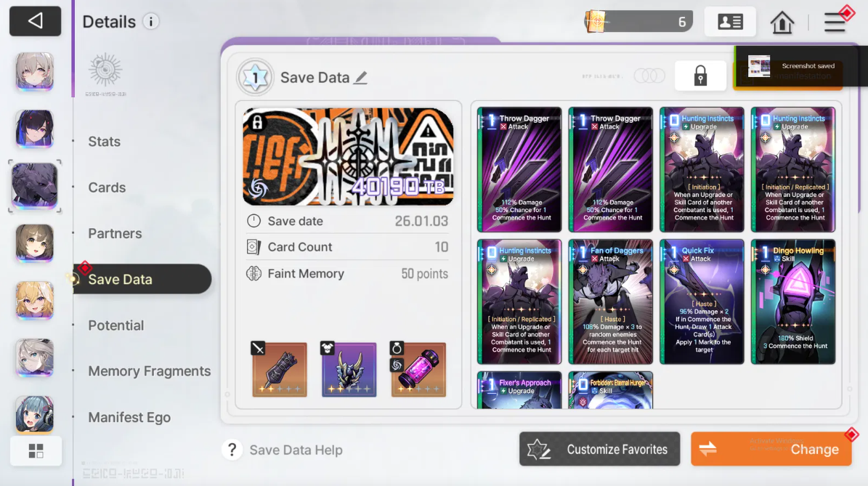This screenshot has width=868, height=486.
Task: Open the second-row Hunting Instincts card
Action: pyautogui.click(x=519, y=301)
